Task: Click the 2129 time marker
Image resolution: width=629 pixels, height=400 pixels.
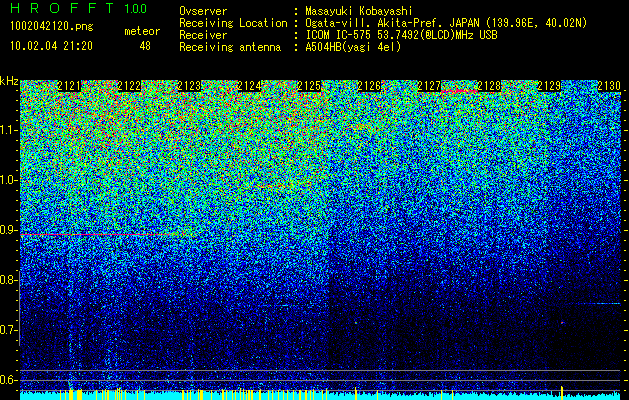Action: 549,86
